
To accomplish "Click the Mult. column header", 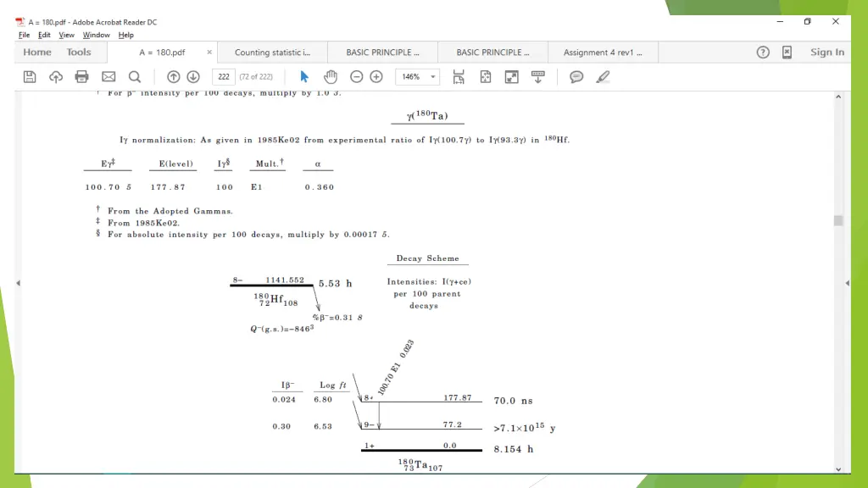I will coord(270,164).
